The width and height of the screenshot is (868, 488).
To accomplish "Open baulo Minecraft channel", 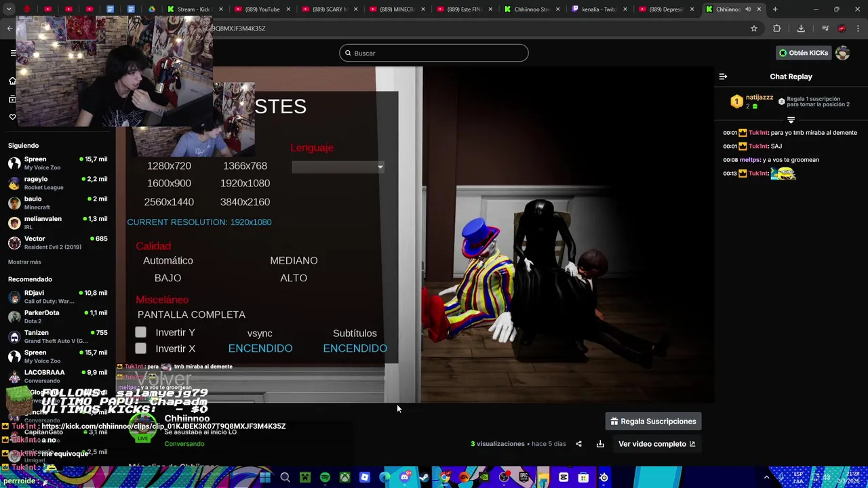I will [x=58, y=203].
